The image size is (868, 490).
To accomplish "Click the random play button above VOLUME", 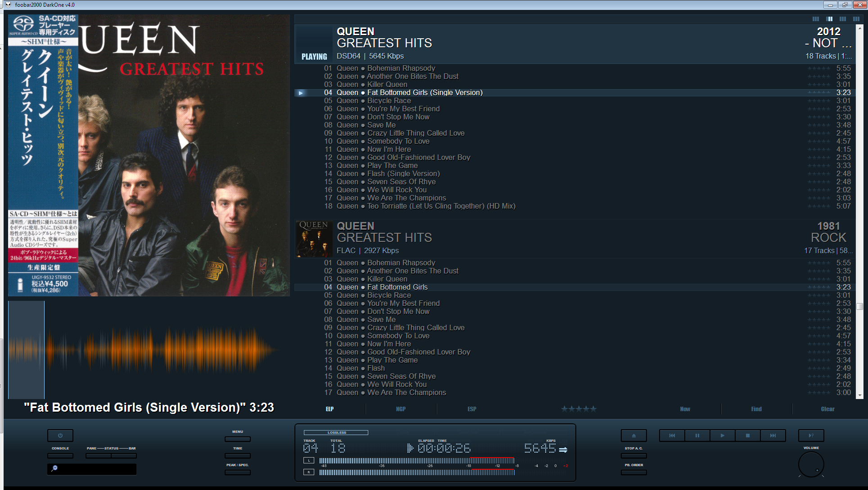I will (x=811, y=436).
